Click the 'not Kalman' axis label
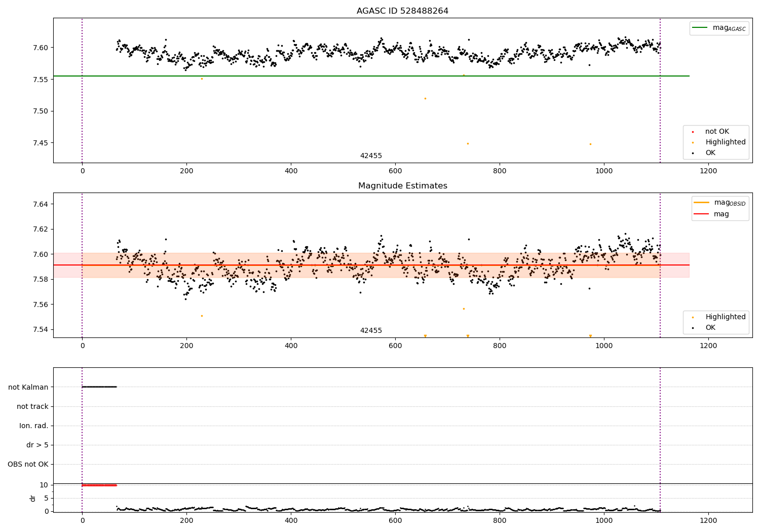 click(x=28, y=387)
